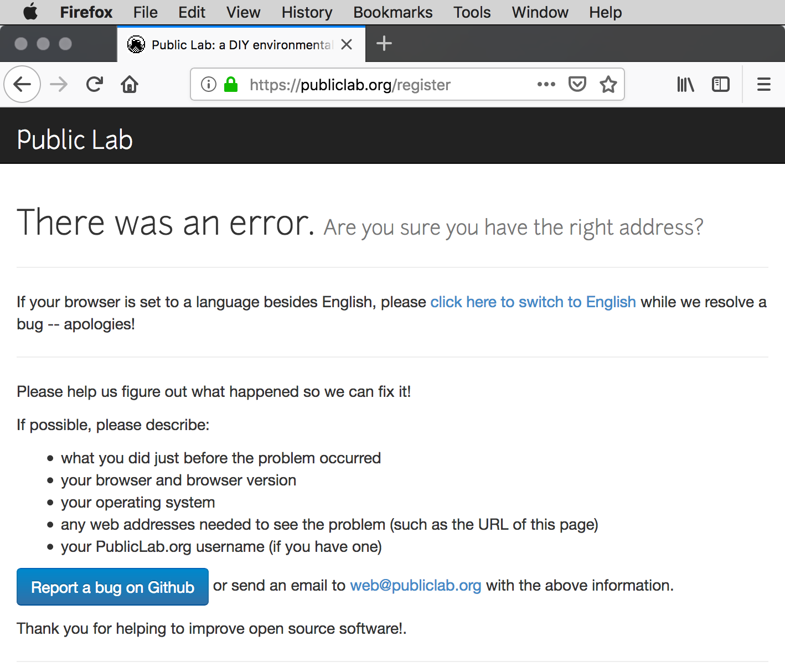Image resolution: width=785 pixels, height=672 pixels.
Task: Click the forward navigation arrow
Action: tap(59, 84)
